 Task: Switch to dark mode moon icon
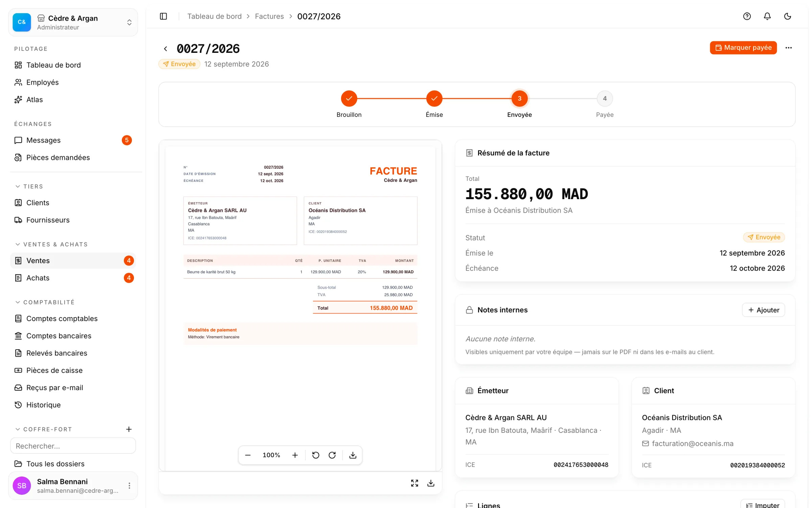coord(787,16)
